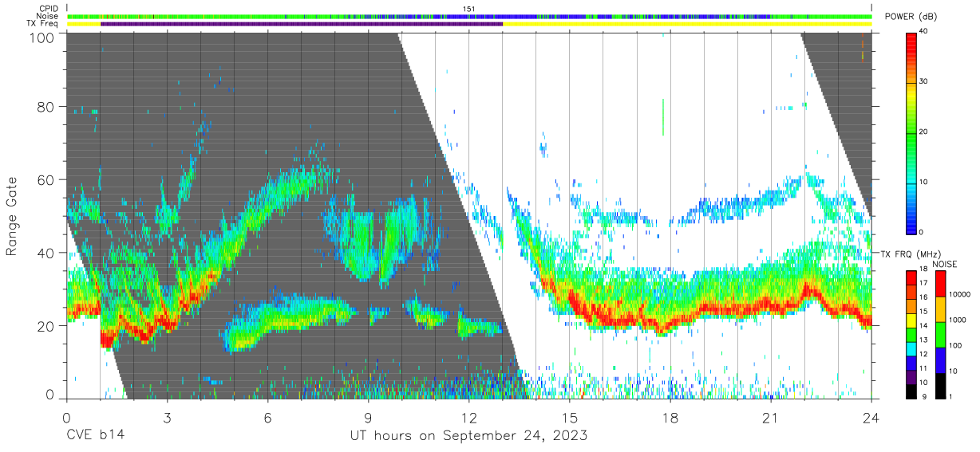Click the POWER (dB) legend title
This screenshot has height=452, width=980.
click(910, 18)
